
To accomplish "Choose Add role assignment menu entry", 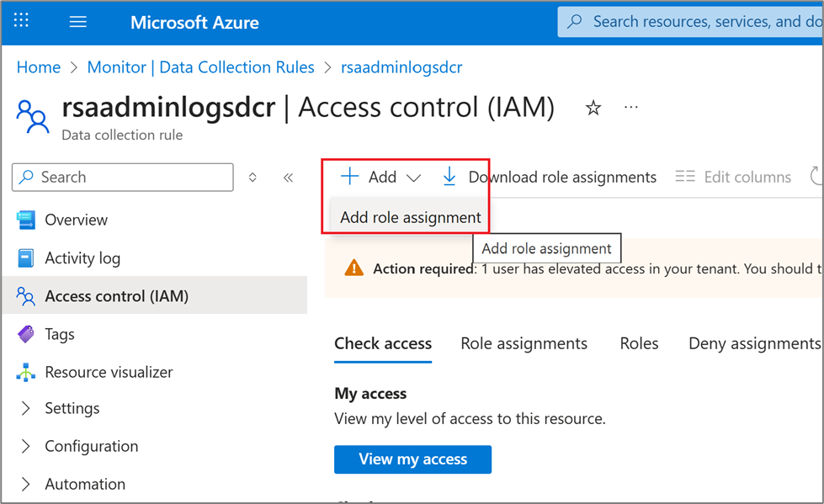I will coord(411,217).
